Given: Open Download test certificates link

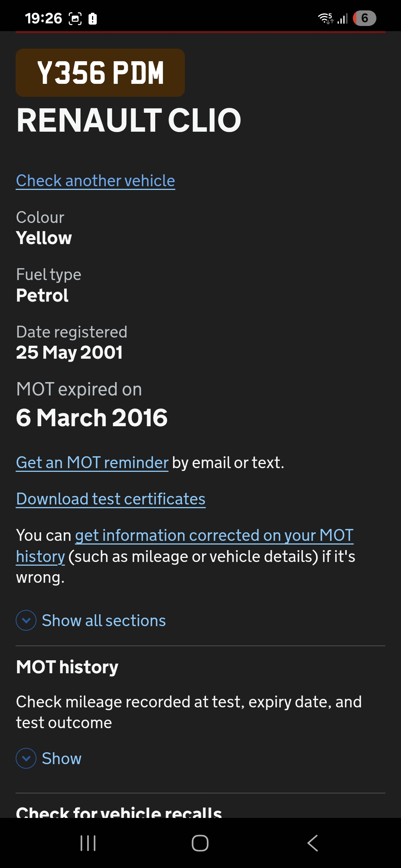Looking at the screenshot, I should click(111, 499).
